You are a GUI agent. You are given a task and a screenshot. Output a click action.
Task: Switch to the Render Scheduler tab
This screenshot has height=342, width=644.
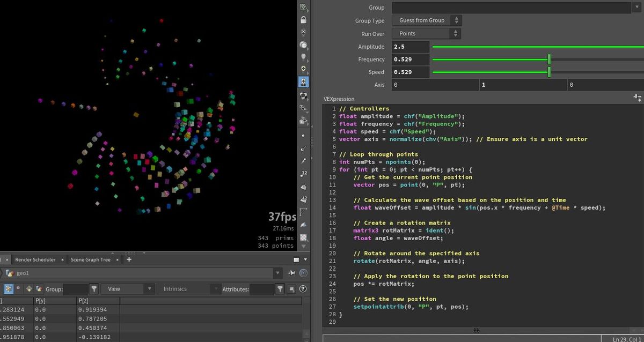(35, 259)
